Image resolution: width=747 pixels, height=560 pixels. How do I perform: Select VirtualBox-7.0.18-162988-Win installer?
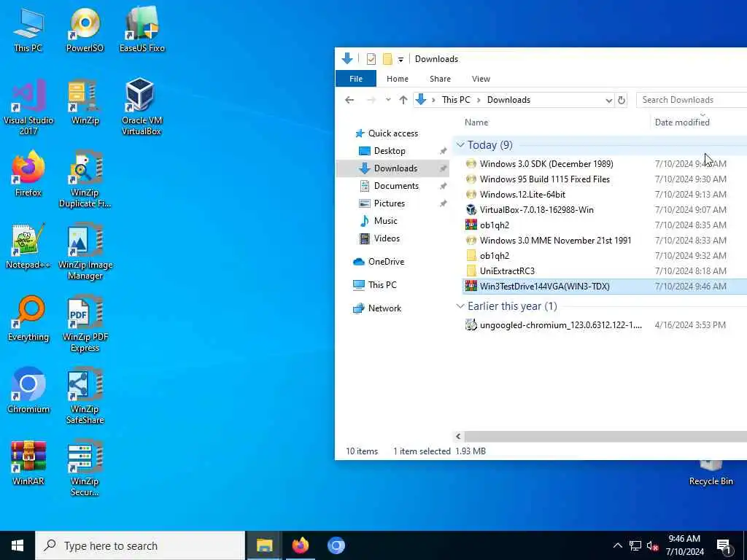(x=536, y=209)
